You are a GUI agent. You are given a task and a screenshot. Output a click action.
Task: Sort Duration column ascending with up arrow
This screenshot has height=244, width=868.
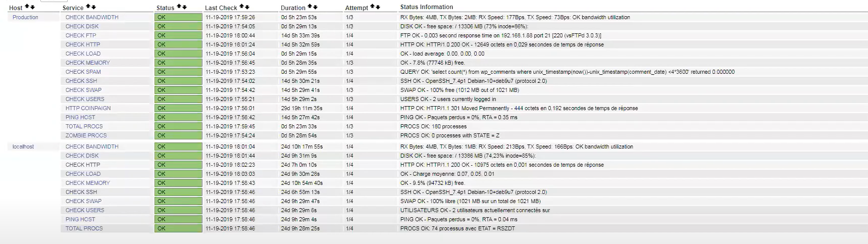(310, 7)
